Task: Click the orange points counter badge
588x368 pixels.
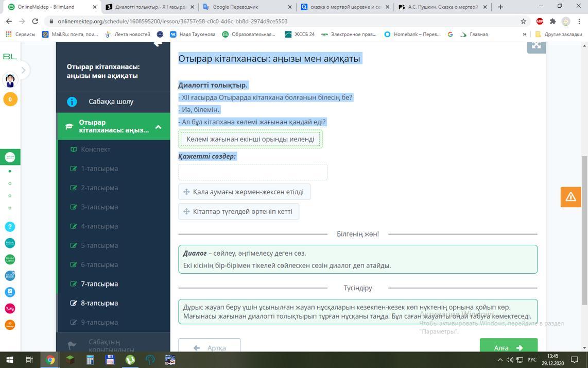Action: [x=10, y=99]
